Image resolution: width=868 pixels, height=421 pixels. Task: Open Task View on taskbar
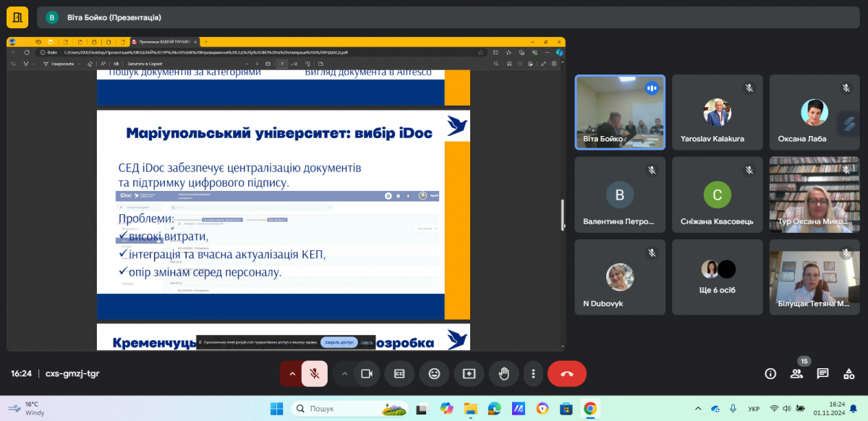pyautogui.click(x=422, y=409)
